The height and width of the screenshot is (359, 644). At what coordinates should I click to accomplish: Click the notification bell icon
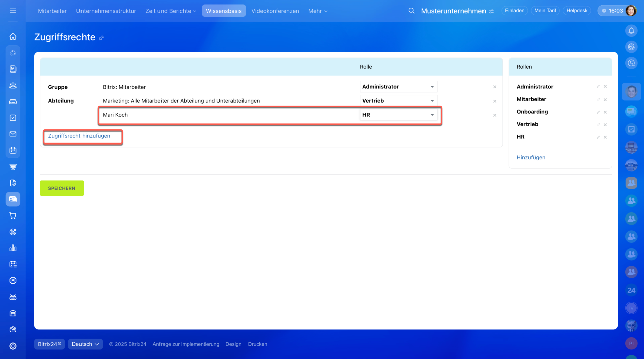click(x=631, y=31)
